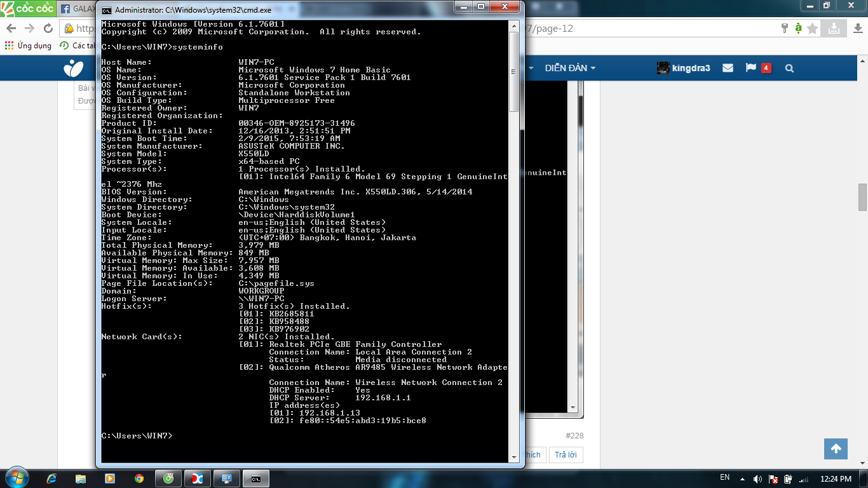868x488 pixels.
Task: Go forward in the browser
Action: pos(30,29)
